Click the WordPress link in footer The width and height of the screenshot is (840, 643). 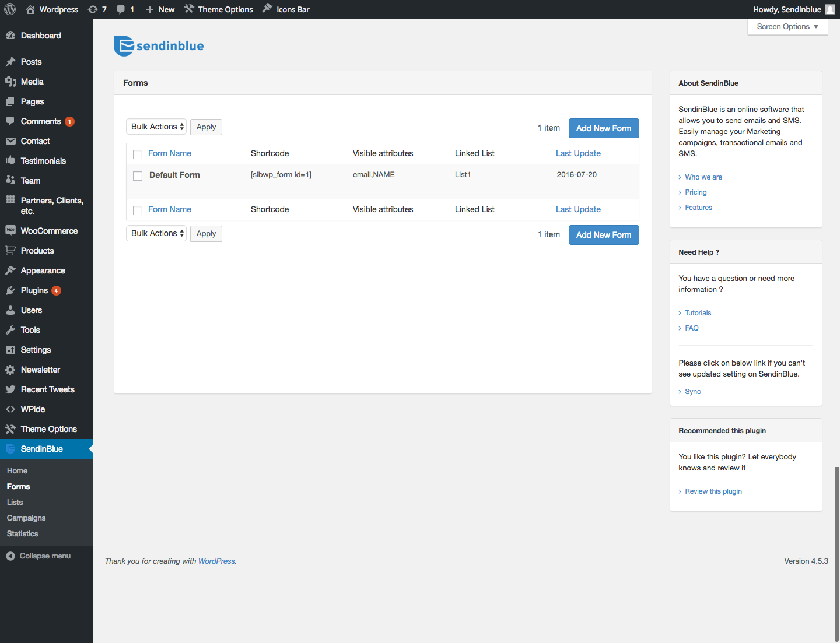216,561
